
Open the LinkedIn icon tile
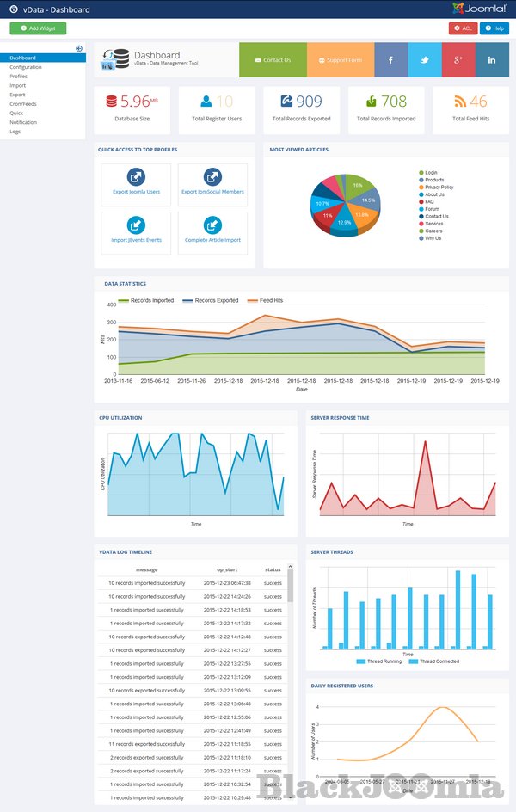[x=492, y=60]
